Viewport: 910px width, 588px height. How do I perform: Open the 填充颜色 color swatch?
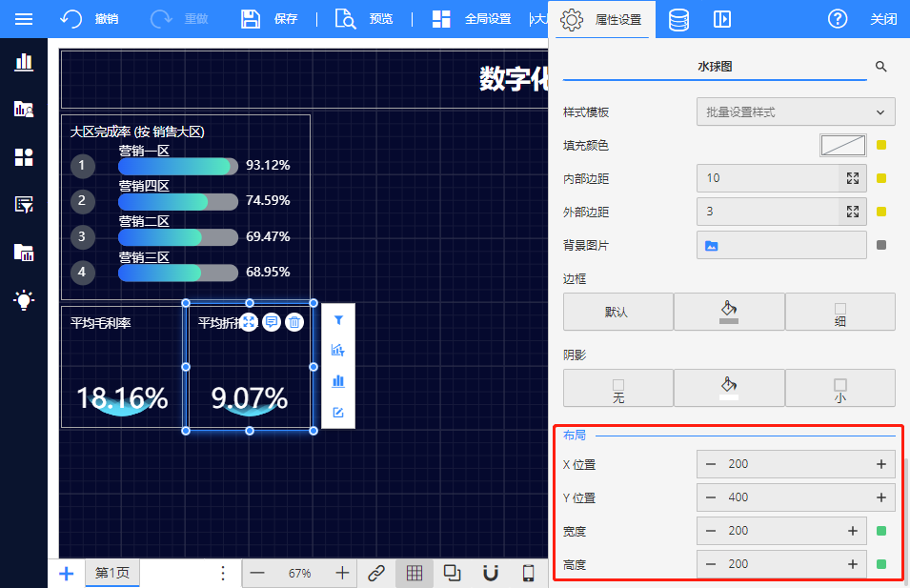tap(842, 145)
